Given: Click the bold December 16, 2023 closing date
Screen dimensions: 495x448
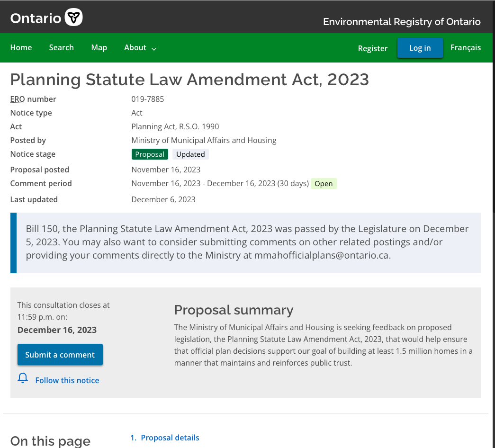Looking at the screenshot, I should click(x=57, y=330).
